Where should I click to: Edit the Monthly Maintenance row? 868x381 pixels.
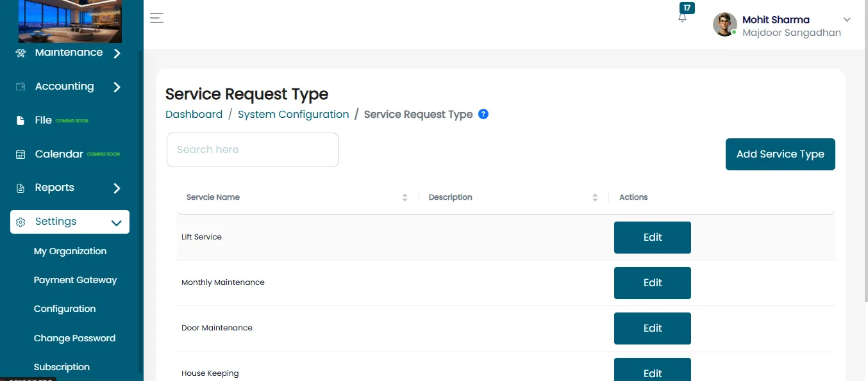point(653,283)
